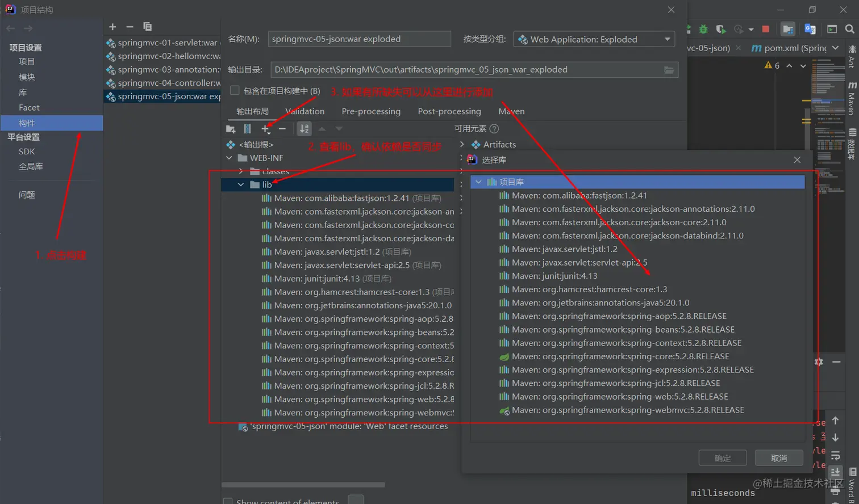Select Facet in project settings

[x=29, y=107]
